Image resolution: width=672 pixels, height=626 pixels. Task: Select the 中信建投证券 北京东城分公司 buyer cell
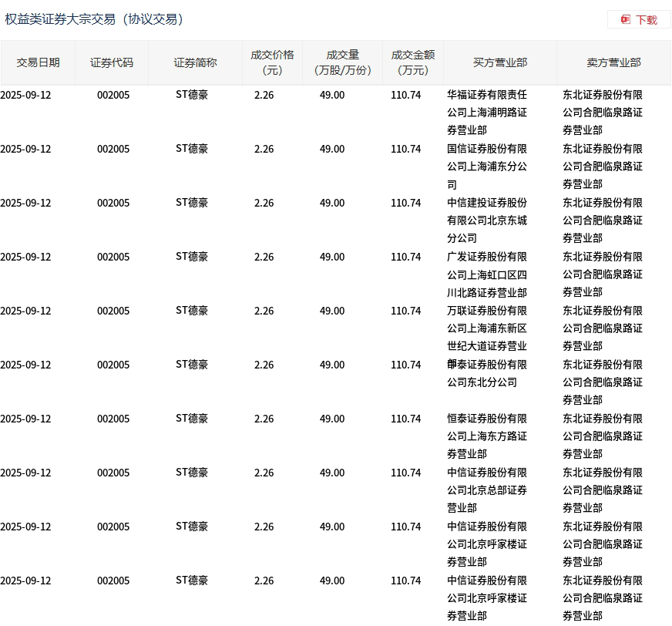487,220
